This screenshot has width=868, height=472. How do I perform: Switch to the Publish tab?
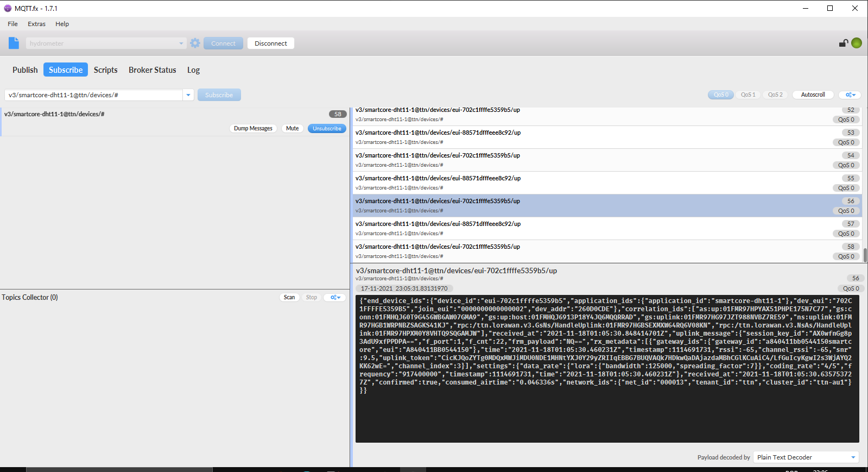(x=25, y=70)
